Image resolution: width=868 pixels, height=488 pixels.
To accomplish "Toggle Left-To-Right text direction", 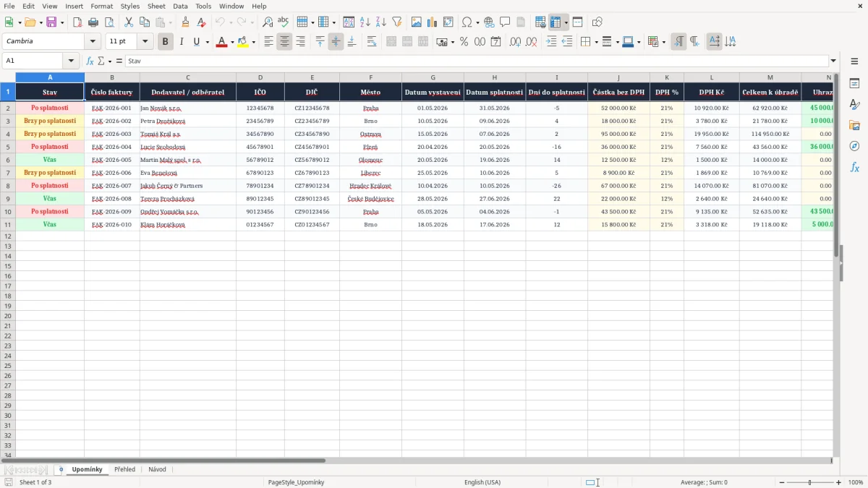I will coord(678,42).
